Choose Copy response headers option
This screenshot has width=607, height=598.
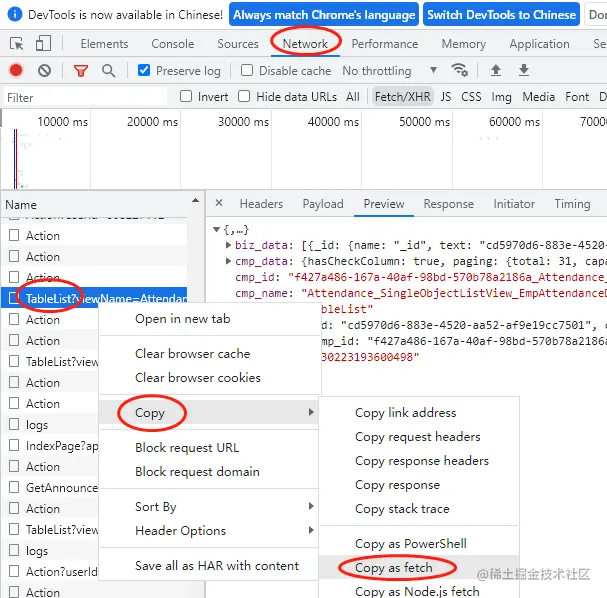coord(419,460)
